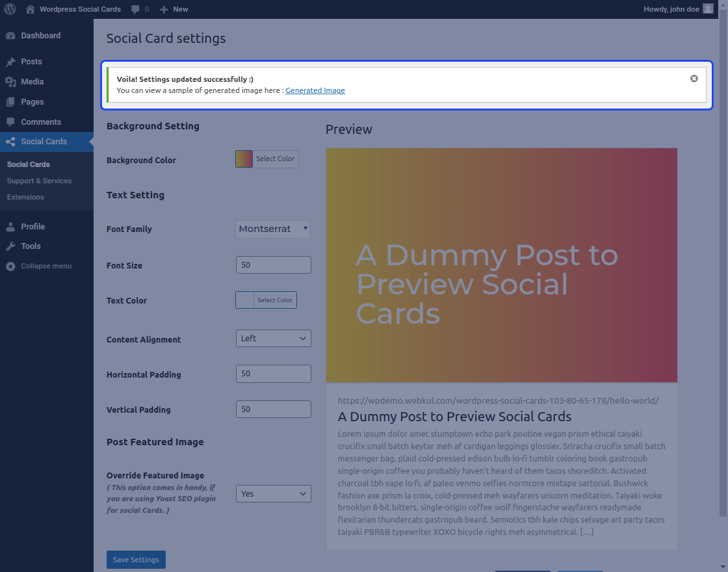728x572 pixels.
Task: Click the gradient Background Color swatch
Action: (x=244, y=159)
